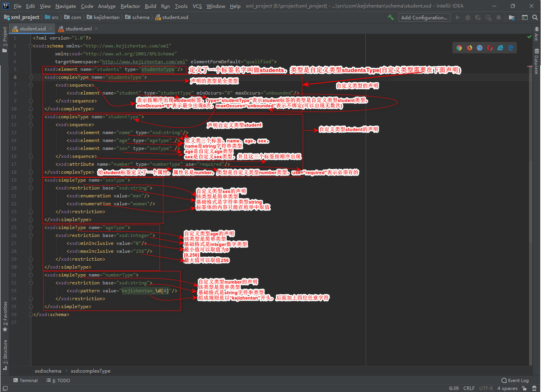
Task: Click the Run Anything icon
Action: [x=525, y=17]
